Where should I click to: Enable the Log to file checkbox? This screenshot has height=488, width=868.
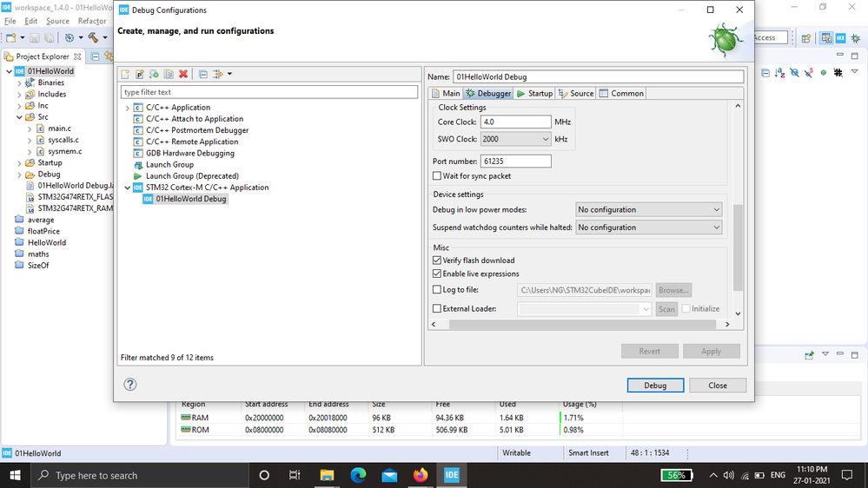pyautogui.click(x=437, y=289)
